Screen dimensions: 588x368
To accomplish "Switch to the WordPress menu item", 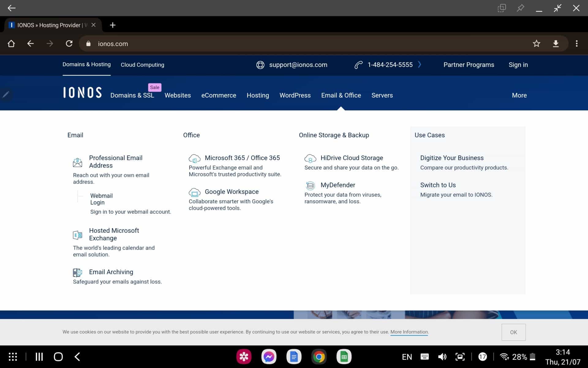I will tap(295, 95).
